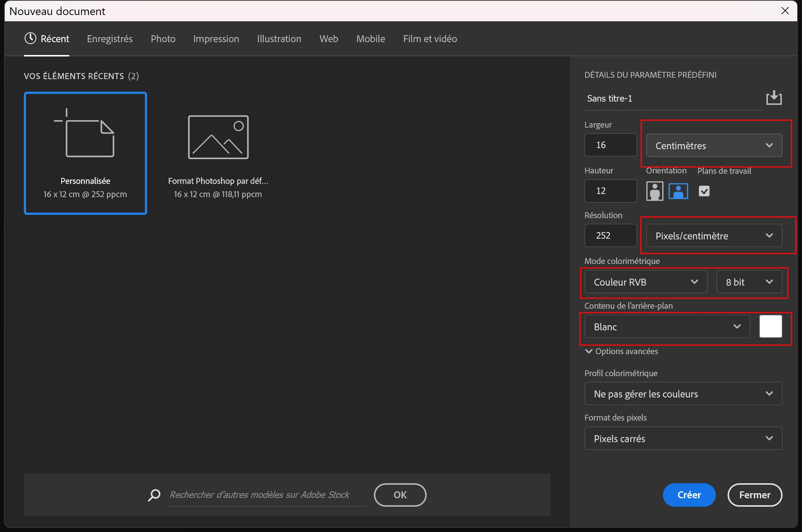
Task: Toggle the Plans de travail checkbox
Action: (704, 191)
